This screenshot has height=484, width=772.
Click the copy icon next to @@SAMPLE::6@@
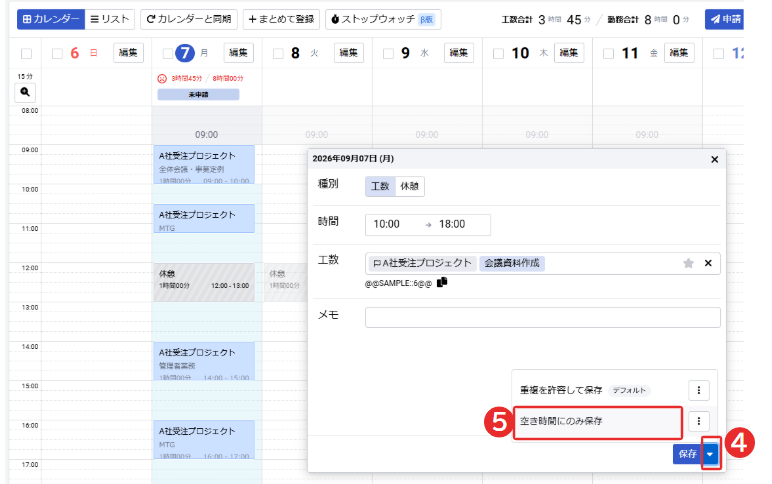point(442,282)
